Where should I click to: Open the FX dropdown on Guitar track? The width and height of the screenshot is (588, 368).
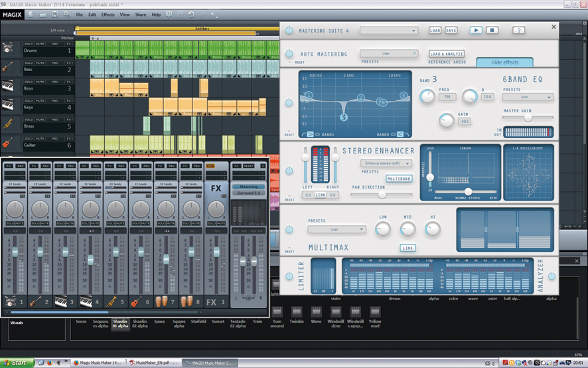point(70,139)
